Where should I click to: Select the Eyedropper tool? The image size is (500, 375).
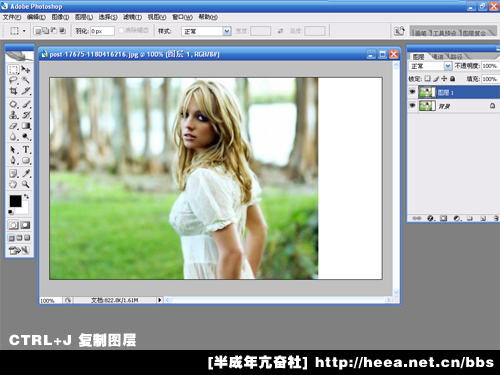pos(26,173)
